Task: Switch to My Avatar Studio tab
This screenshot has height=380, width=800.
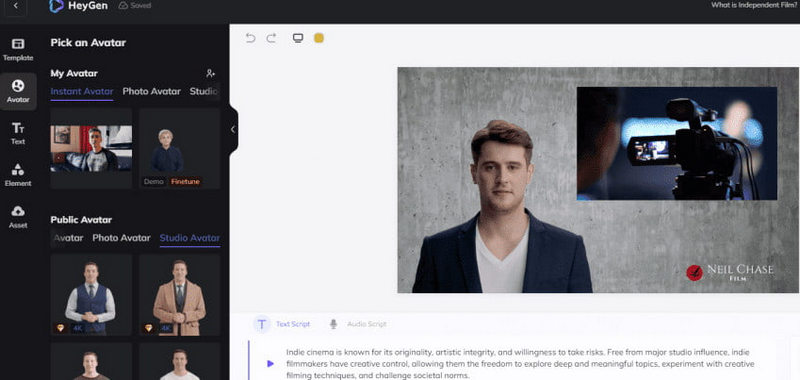Action: (204, 92)
